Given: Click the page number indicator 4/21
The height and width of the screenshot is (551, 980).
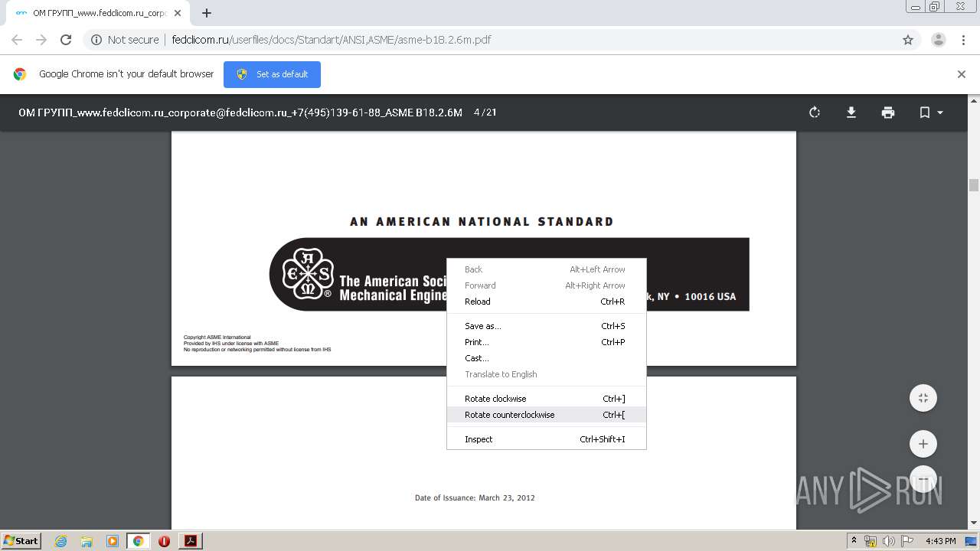Looking at the screenshot, I should (485, 112).
